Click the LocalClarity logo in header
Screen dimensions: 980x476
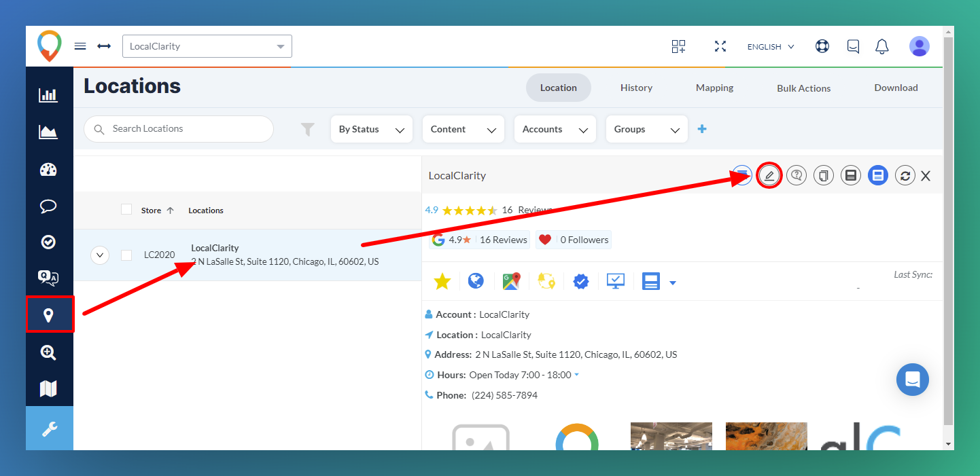(x=49, y=46)
